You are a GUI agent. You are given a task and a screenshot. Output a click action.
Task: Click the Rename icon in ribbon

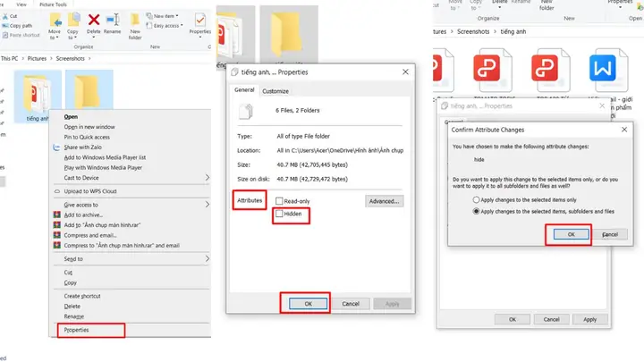pos(113,20)
